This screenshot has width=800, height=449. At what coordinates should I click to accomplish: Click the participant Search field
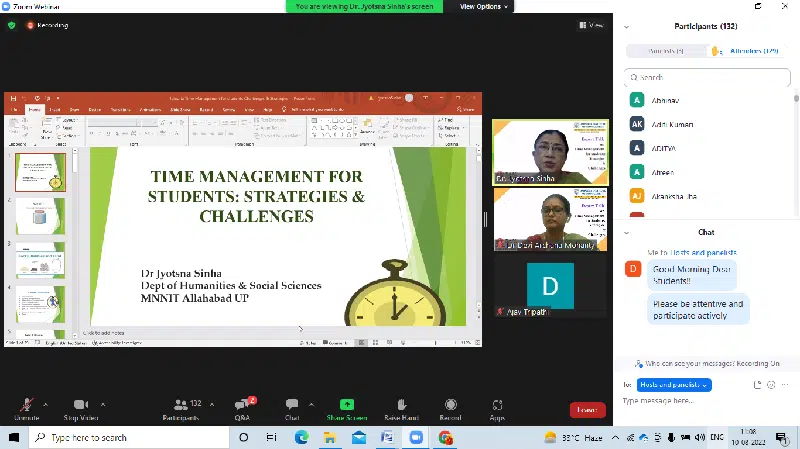pyautogui.click(x=710, y=76)
